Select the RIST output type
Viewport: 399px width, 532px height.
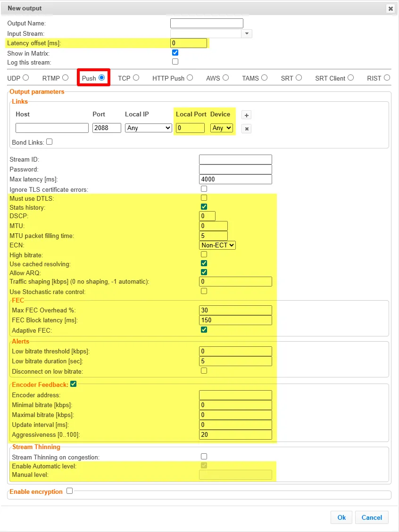tap(387, 78)
